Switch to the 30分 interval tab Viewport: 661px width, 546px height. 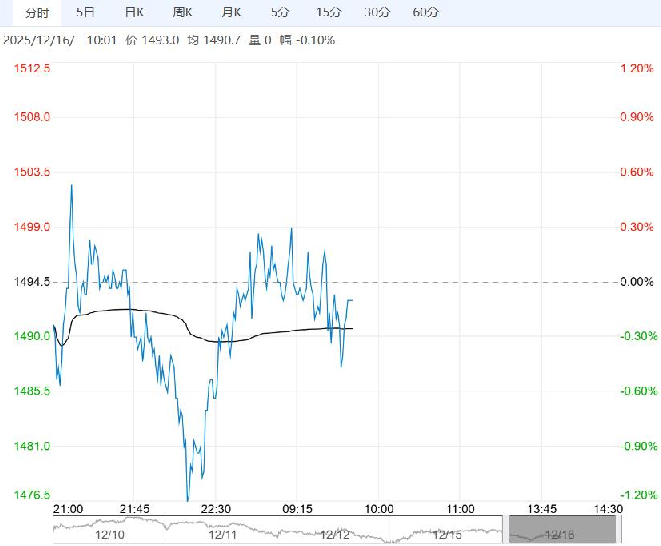click(377, 13)
